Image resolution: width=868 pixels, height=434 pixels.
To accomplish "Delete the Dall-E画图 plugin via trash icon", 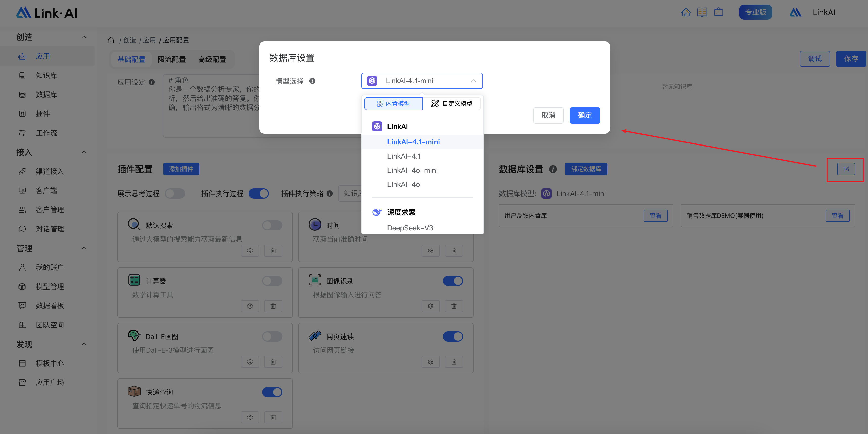I will pyautogui.click(x=273, y=361).
